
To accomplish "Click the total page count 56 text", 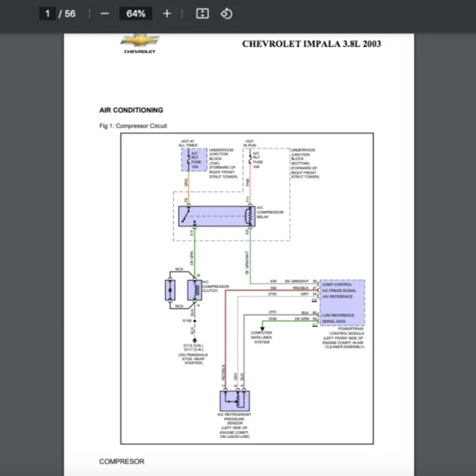I will (71, 13).
